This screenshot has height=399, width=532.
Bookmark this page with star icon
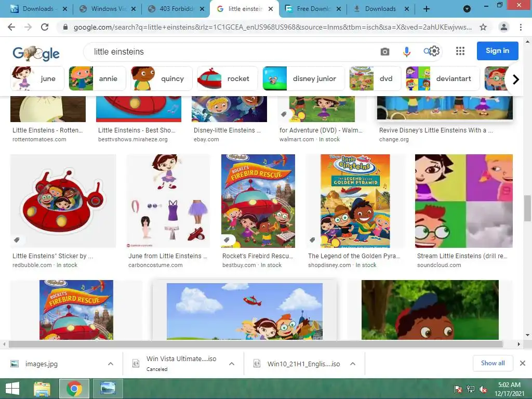tap(483, 27)
